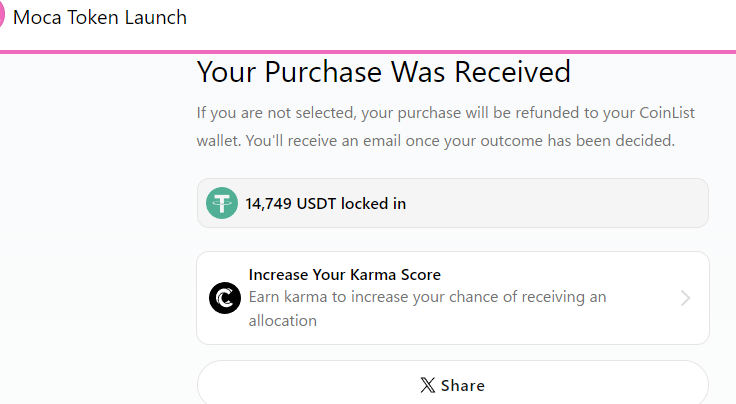Select the Moca Token Launch header title
736x404 pixels.
(x=100, y=18)
